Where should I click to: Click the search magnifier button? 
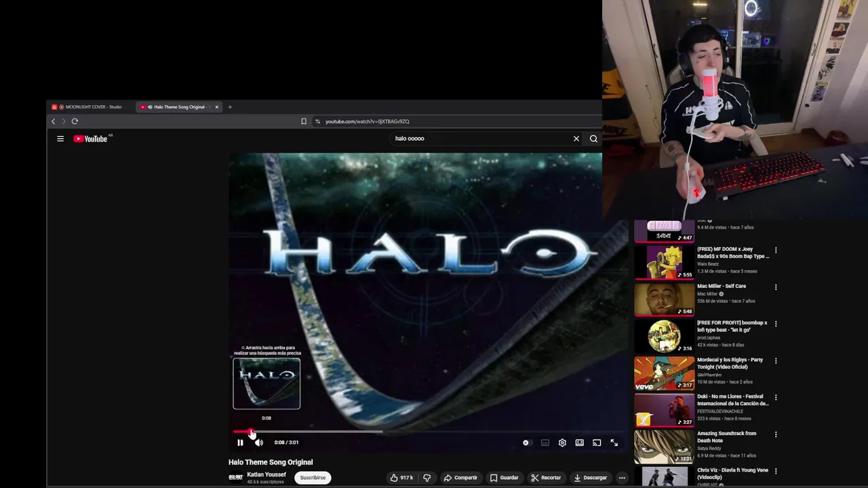(593, 139)
